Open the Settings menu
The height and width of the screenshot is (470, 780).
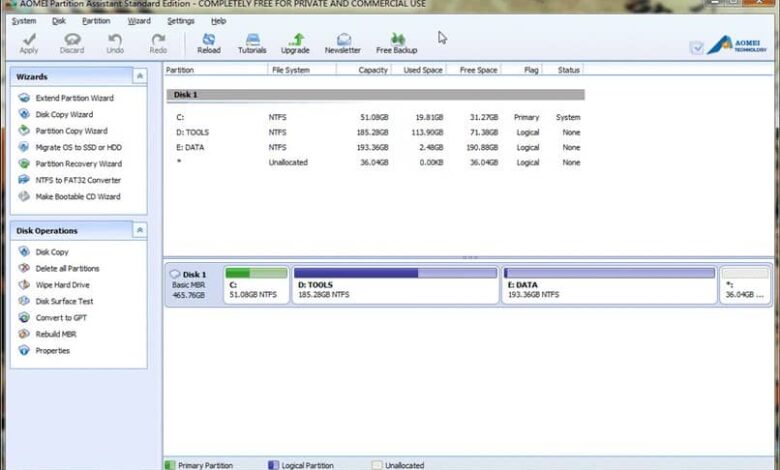point(181,21)
